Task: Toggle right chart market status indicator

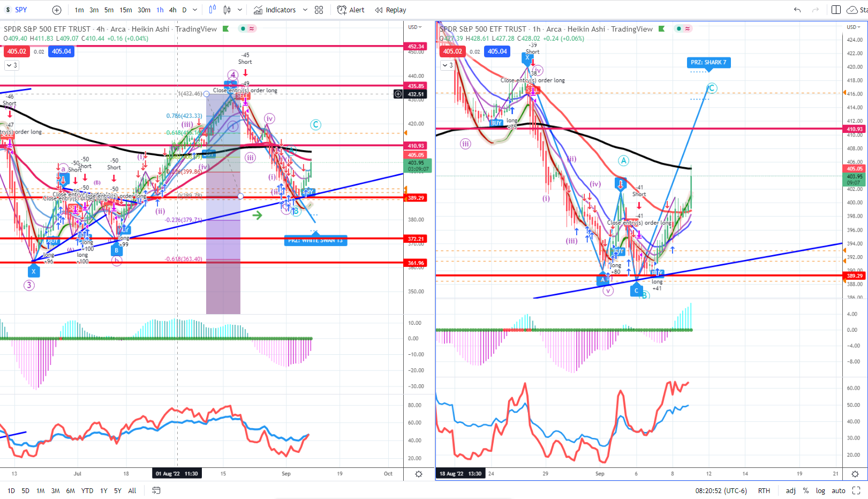Action: 679,29
